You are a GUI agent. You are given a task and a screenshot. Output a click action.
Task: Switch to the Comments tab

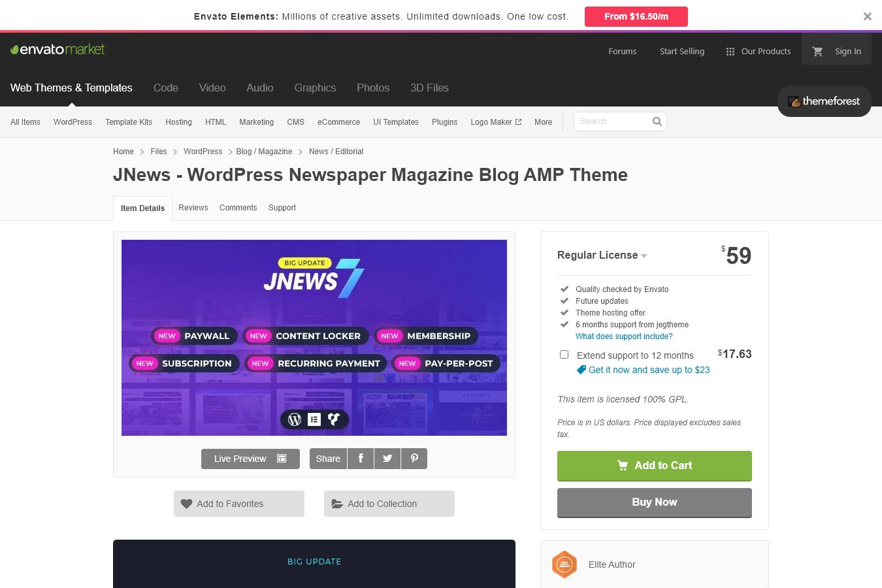[238, 208]
